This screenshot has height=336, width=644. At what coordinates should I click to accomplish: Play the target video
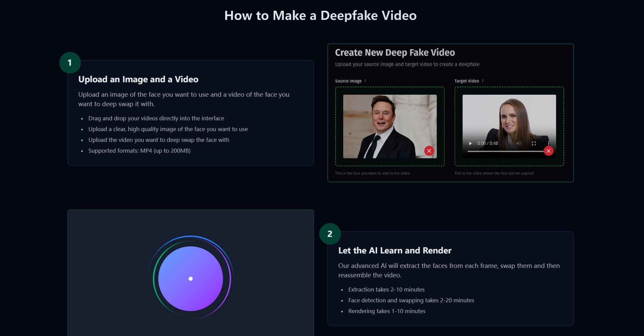tap(470, 143)
